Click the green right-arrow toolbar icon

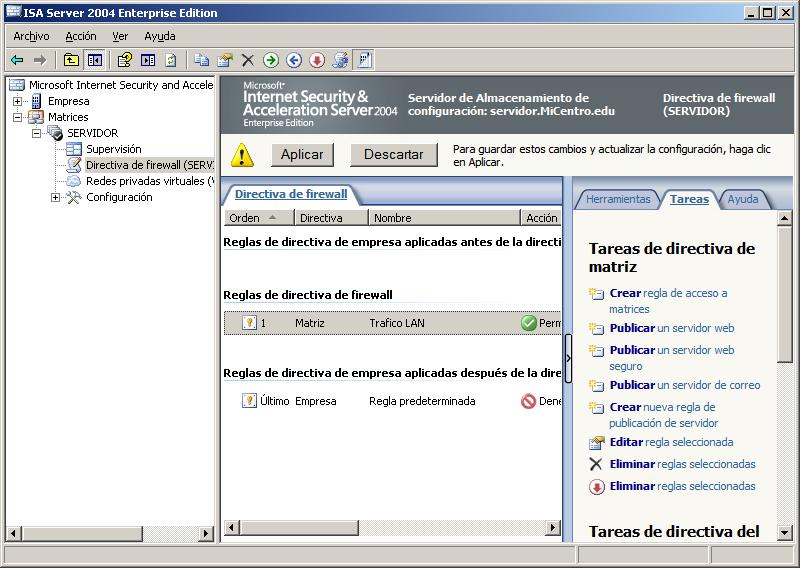[271, 61]
